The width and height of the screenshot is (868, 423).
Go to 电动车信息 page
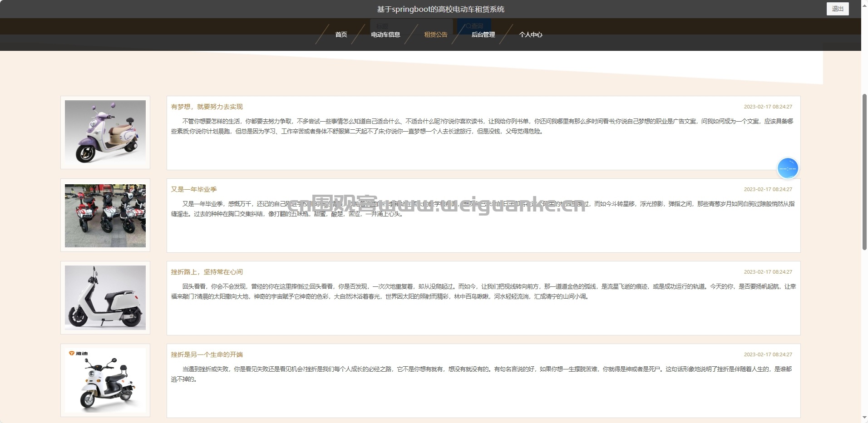[x=385, y=34]
